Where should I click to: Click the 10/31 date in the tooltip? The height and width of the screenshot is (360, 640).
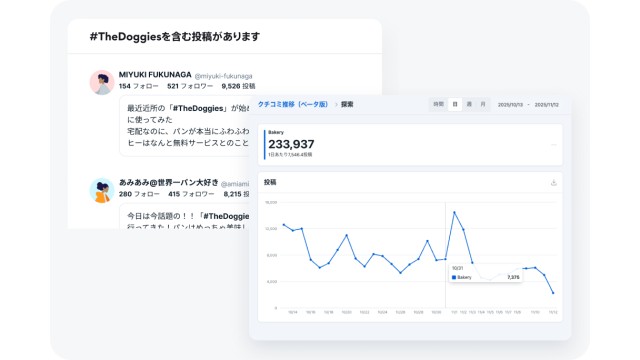pos(458,268)
